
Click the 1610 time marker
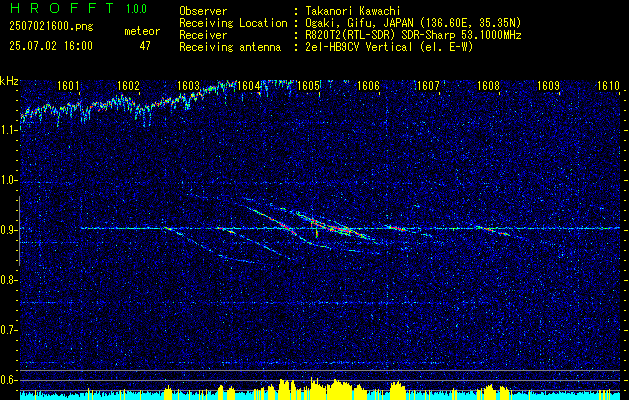tap(609, 86)
